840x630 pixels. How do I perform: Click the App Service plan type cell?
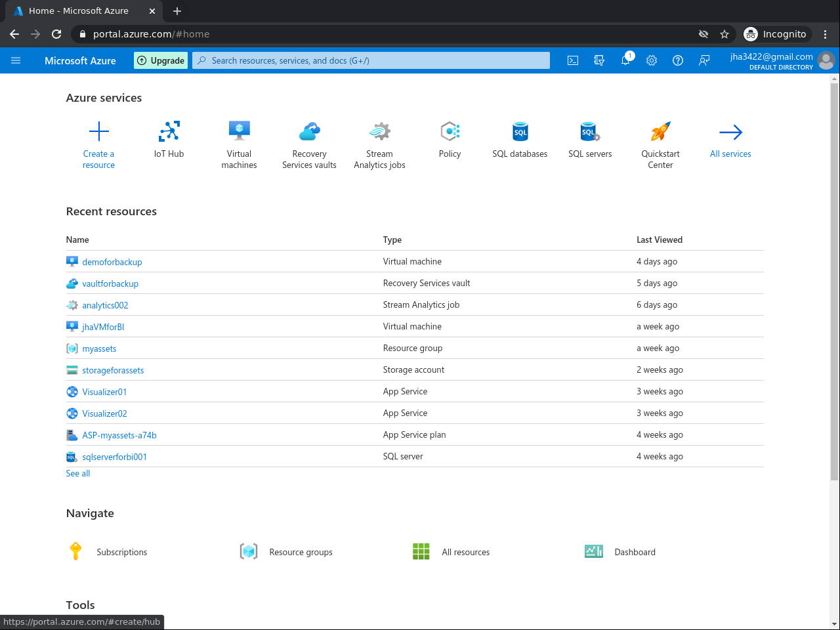(415, 434)
